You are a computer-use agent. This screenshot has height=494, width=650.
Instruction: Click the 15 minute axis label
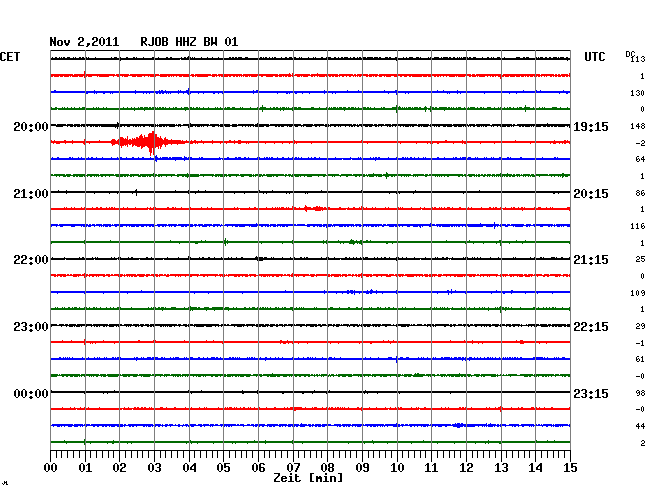(x=570, y=468)
